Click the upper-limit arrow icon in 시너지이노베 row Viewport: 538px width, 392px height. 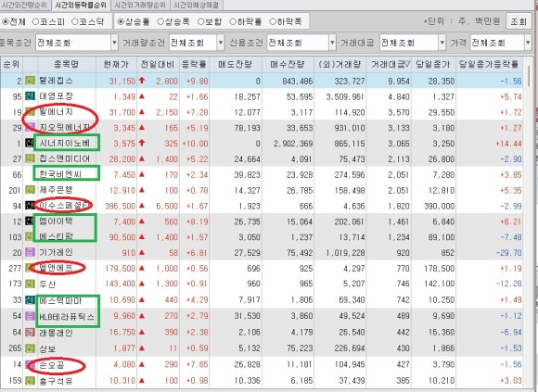point(142,143)
